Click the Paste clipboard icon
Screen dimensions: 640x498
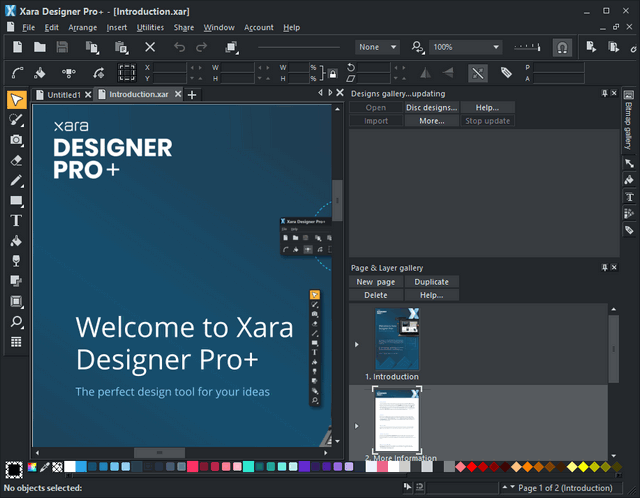121,47
